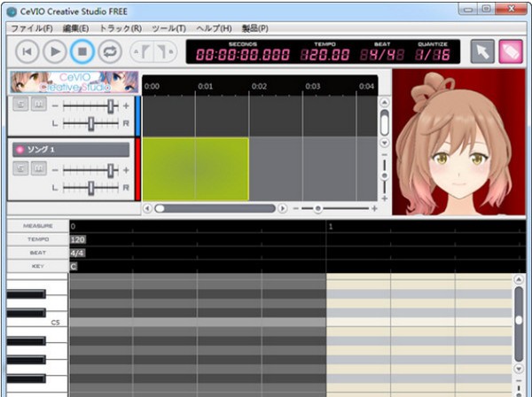Select the arrow pointer tool

[482, 51]
